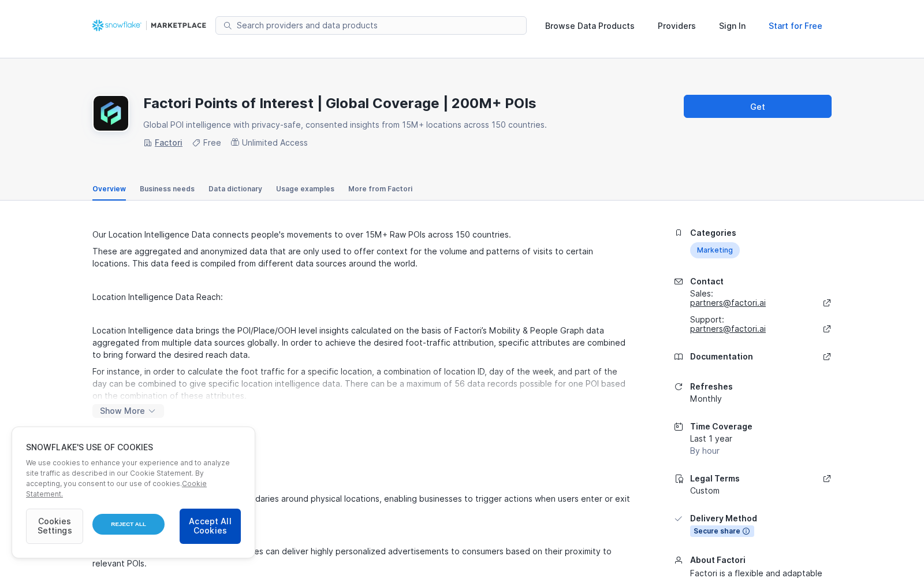924x578 pixels.
Task: Click the Snowflake Marketplace logo
Action: coord(149,25)
